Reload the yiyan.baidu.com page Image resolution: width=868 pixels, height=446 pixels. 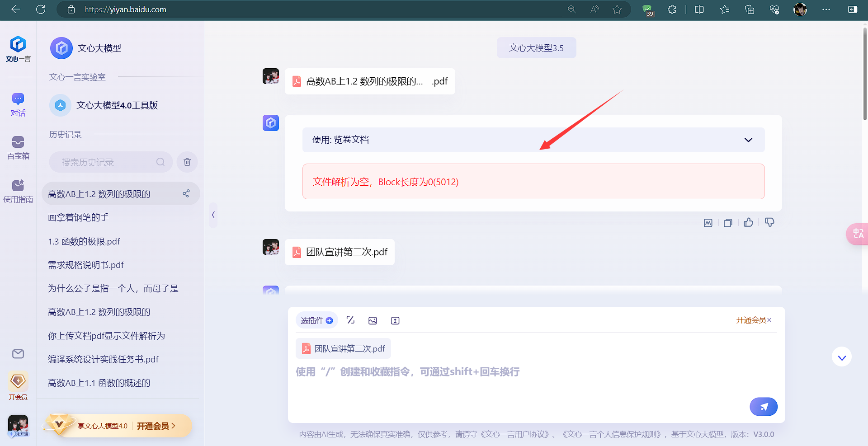(41, 9)
